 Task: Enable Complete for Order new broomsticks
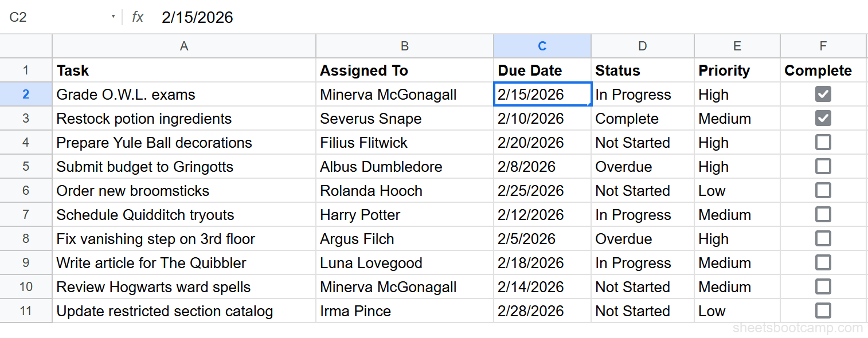click(x=823, y=190)
